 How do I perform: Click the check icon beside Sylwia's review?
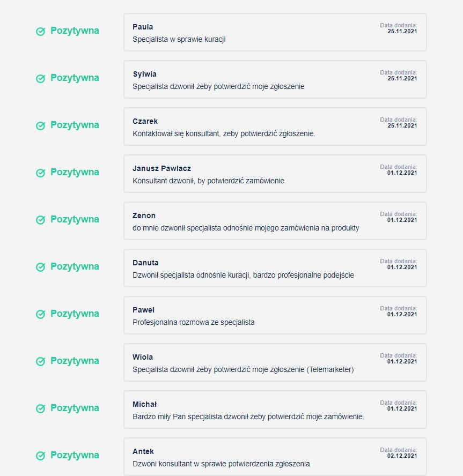40,79
